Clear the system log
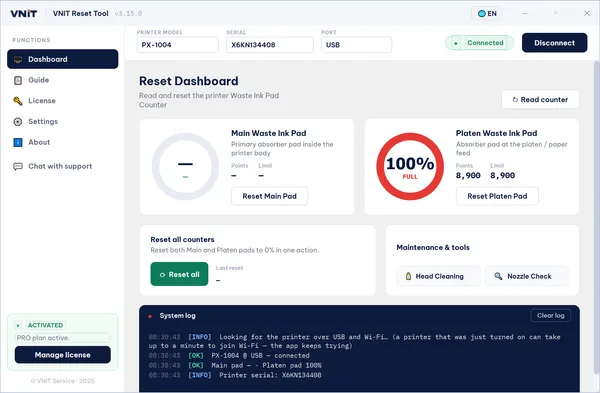Screen dimensions: 600x393 551,315
